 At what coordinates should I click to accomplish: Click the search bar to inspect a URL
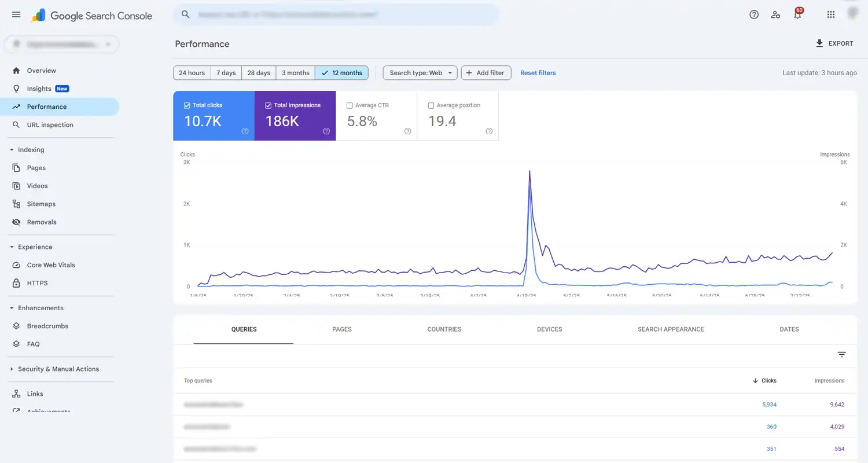tap(336, 14)
